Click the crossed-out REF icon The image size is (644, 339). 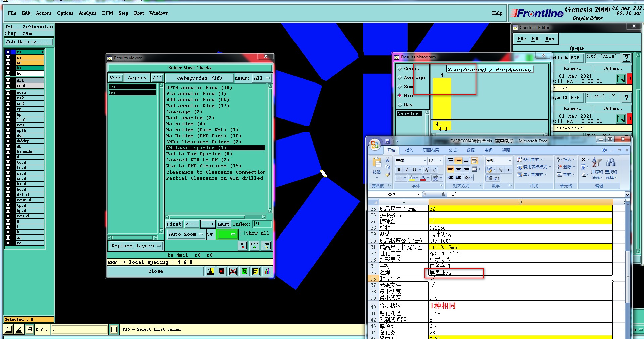click(x=233, y=271)
